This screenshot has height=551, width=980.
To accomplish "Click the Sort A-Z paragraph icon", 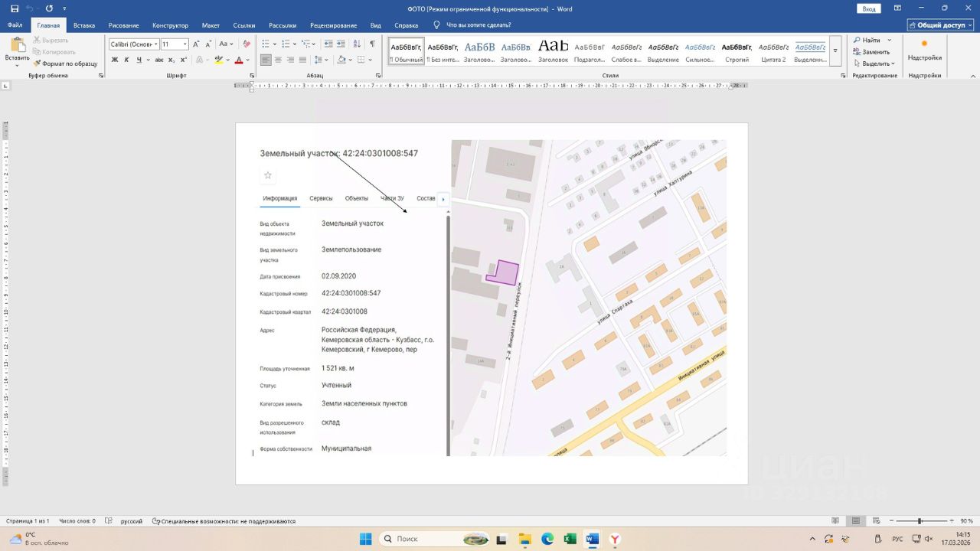I will [x=356, y=44].
